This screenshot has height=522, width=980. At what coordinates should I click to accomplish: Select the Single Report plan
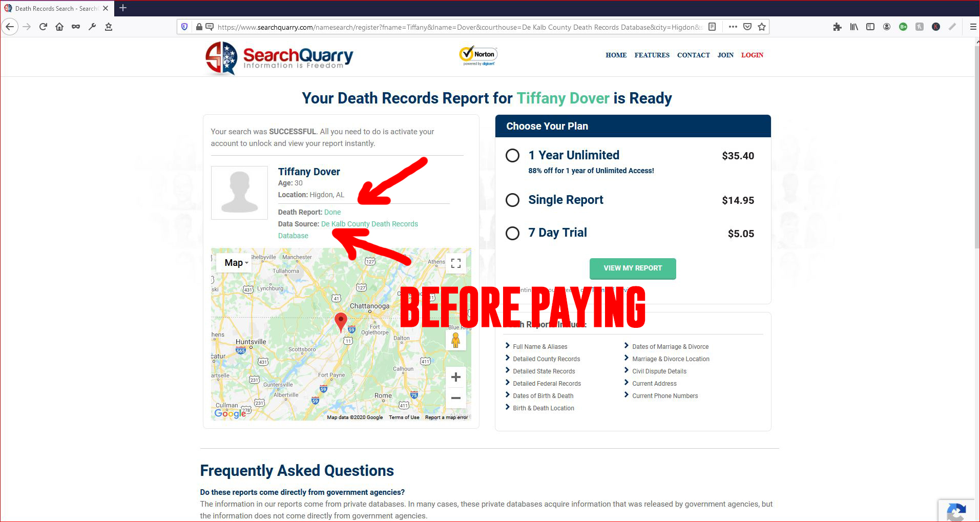(x=512, y=200)
